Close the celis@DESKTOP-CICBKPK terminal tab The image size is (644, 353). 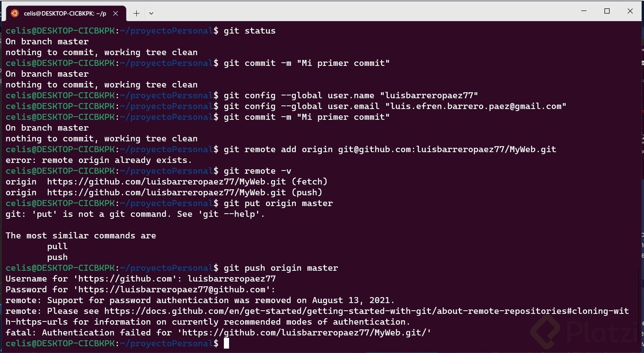tap(116, 13)
